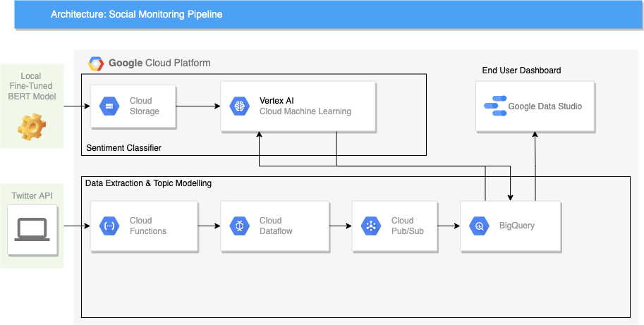Click the orange gear BERT model icon

point(32,127)
